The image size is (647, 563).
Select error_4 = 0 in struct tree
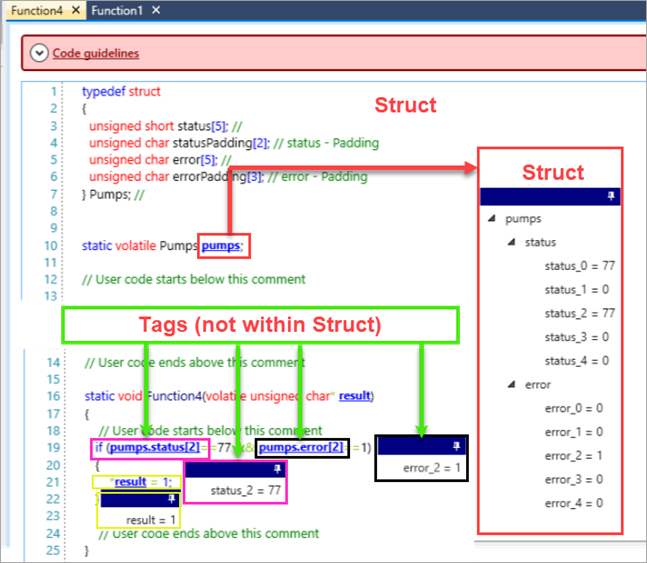click(573, 503)
